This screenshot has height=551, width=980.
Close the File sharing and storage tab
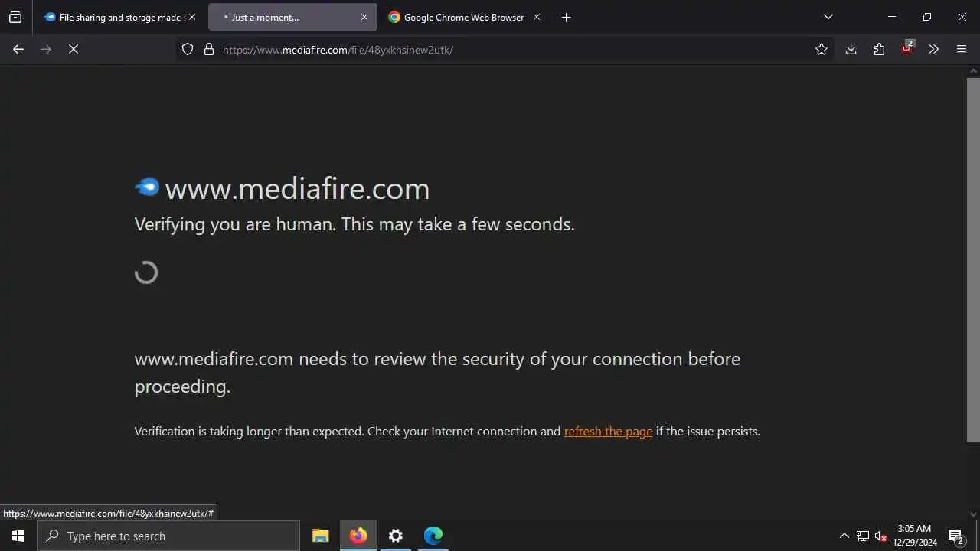coord(192,17)
